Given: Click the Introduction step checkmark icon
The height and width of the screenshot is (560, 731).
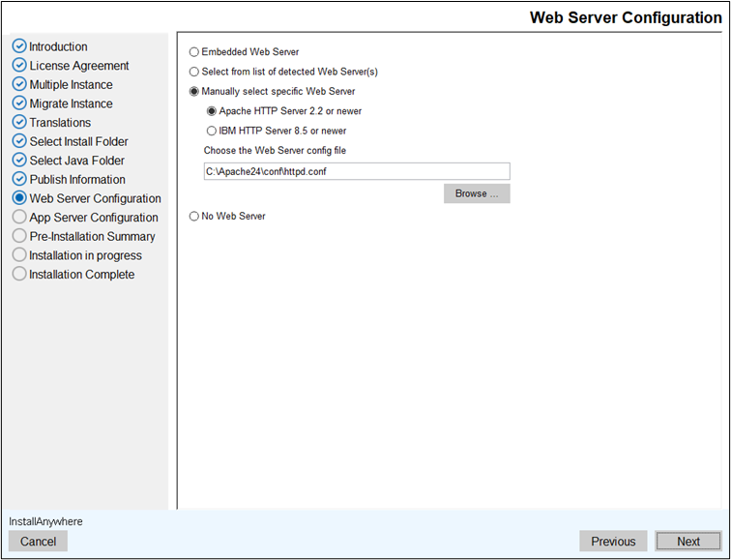Looking at the screenshot, I should click(x=19, y=46).
